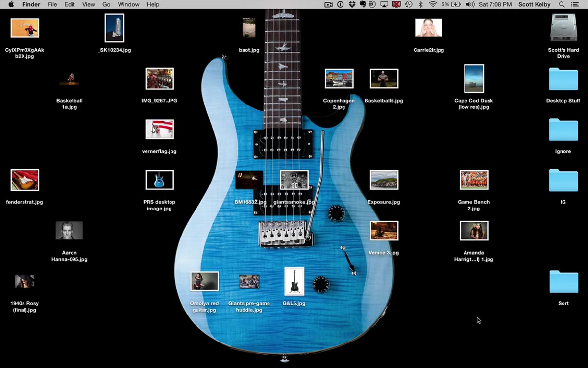The height and width of the screenshot is (368, 588).
Task: Open the Apple menu
Action: pyautogui.click(x=11, y=4)
